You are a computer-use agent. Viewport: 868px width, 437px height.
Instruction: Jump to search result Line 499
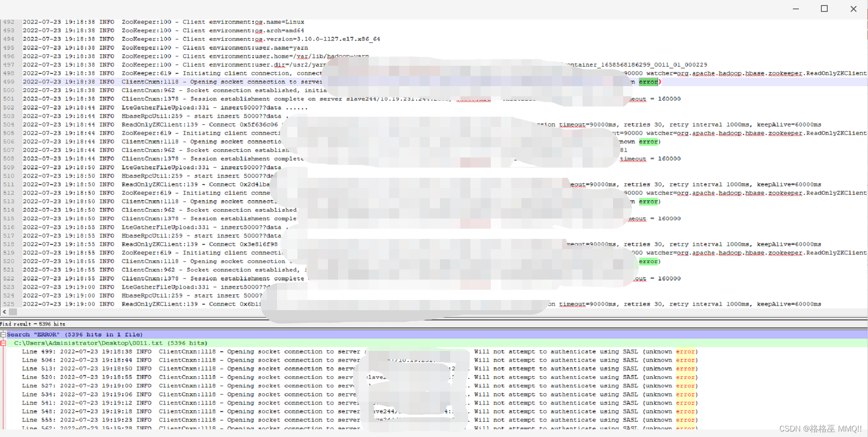(x=360, y=352)
